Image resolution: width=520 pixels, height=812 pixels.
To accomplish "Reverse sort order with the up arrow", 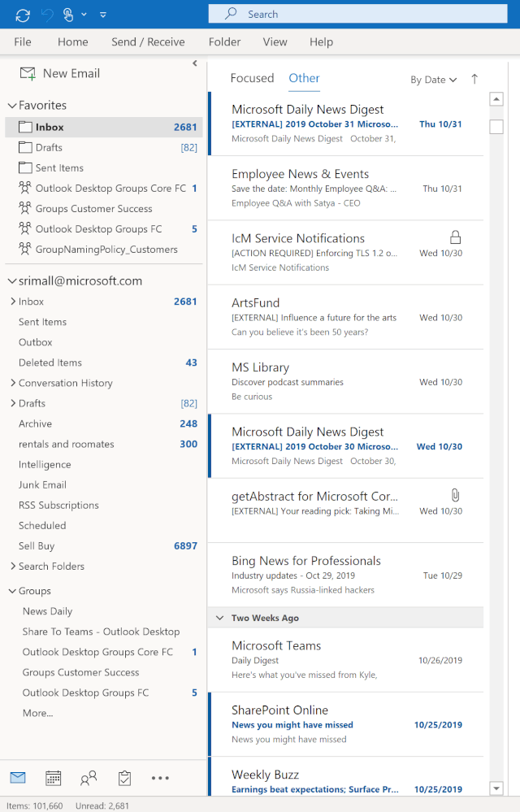I will pos(474,79).
